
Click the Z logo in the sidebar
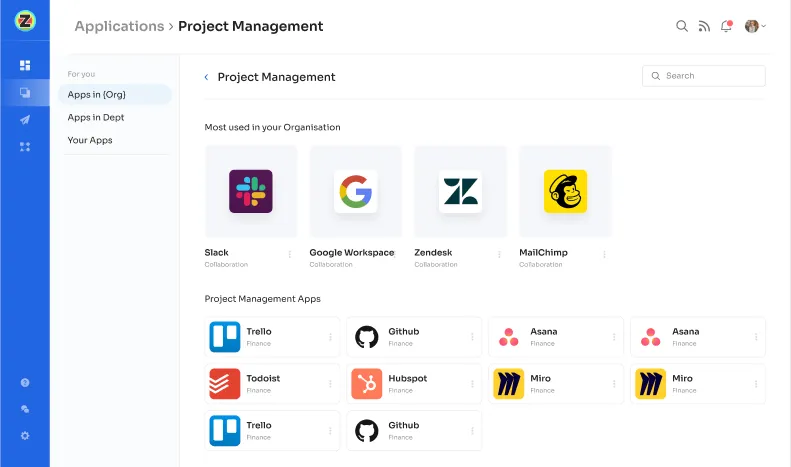[25, 21]
